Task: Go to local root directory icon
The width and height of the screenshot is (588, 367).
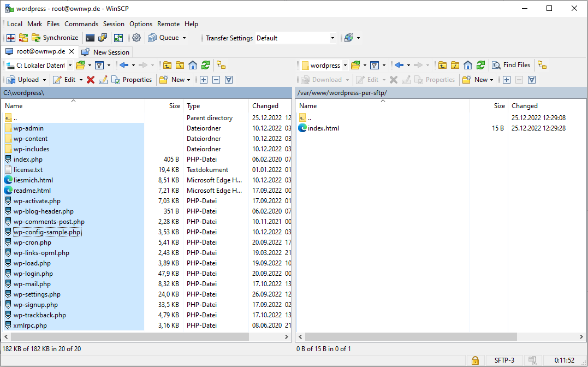Action: [x=180, y=66]
